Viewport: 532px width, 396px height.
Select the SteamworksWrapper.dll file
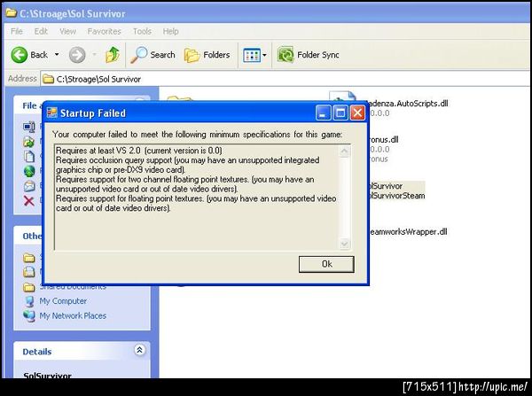pyautogui.click(x=408, y=232)
